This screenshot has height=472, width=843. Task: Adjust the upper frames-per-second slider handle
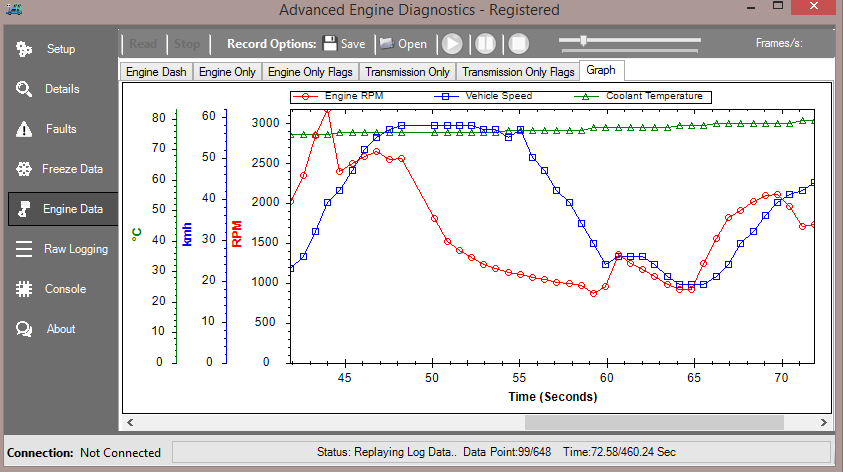(583, 40)
